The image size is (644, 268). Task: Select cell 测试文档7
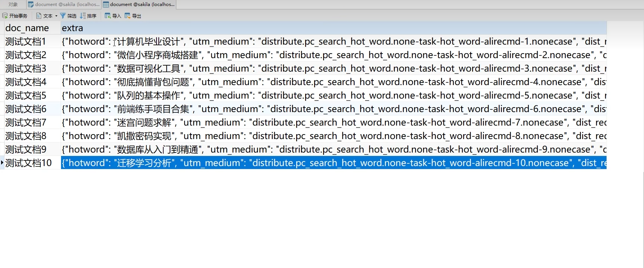33,123
